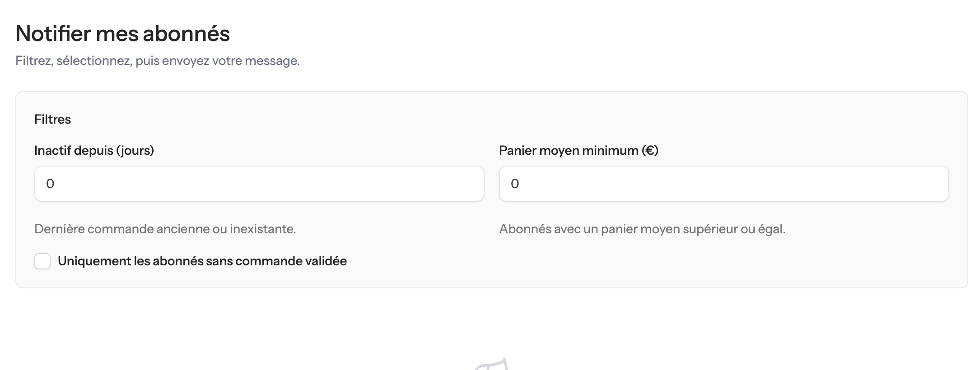The image size is (980, 370).
Task: Click the text "Uniquement les abonnés sans commande validée"
Action: 202,261
